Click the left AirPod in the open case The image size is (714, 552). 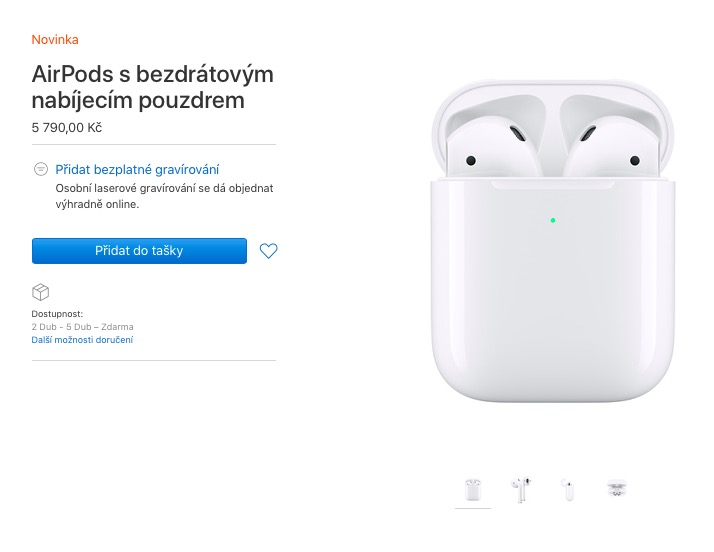click(x=490, y=146)
